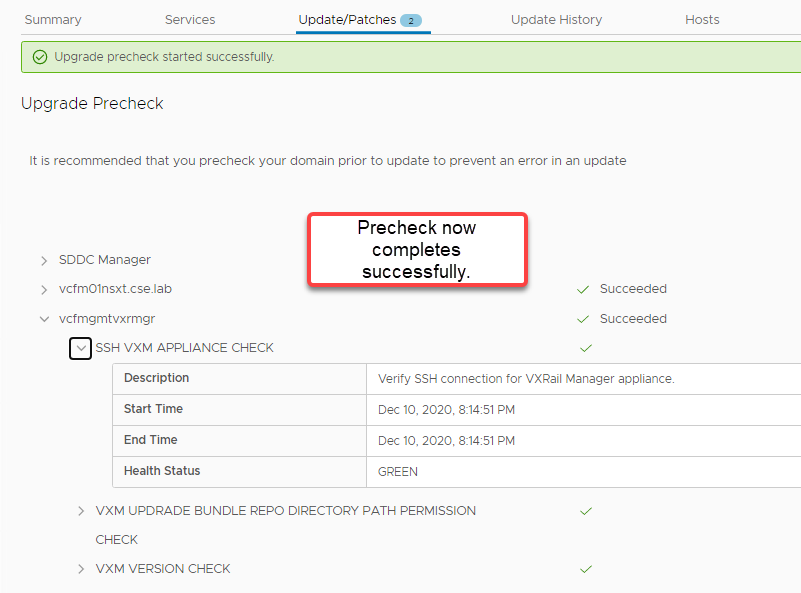The image size is (801, 593).
Task: Click the vcfm01nsxt.cse.lab Succeeded checkmark
Action: point(582,289)
